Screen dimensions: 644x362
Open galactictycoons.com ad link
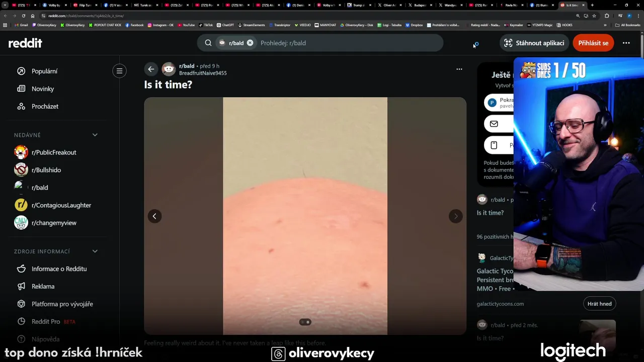tap(500, 304)
